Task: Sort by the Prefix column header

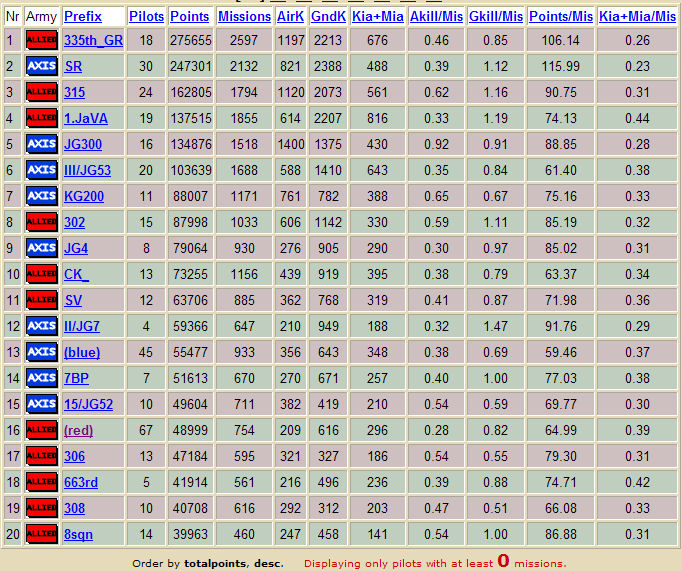Action: click(83, 17)
